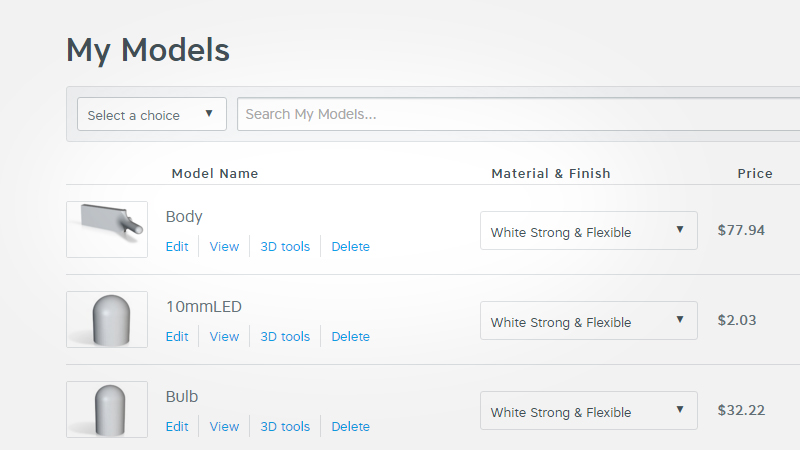Edit the Bulb model
This screenshot has height=450, width=800.
pyautogui.click(x=177, y=427)
